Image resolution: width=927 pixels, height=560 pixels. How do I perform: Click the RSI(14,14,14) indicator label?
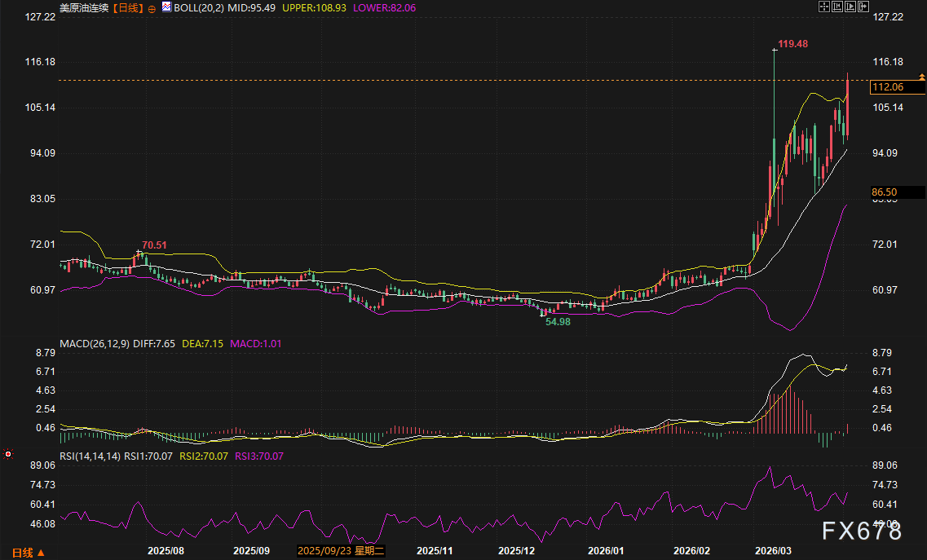[x=90, y=456]
